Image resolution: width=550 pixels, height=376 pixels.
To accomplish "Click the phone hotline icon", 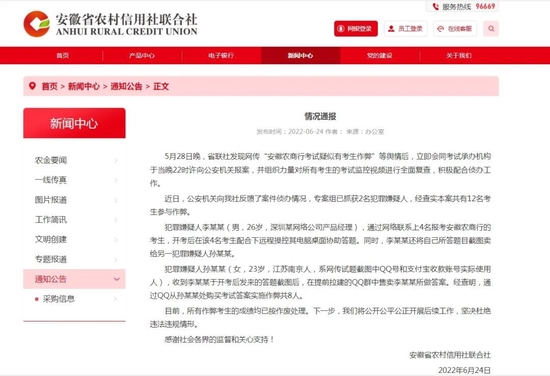I will pyautogui.click(x=436, y=6).
